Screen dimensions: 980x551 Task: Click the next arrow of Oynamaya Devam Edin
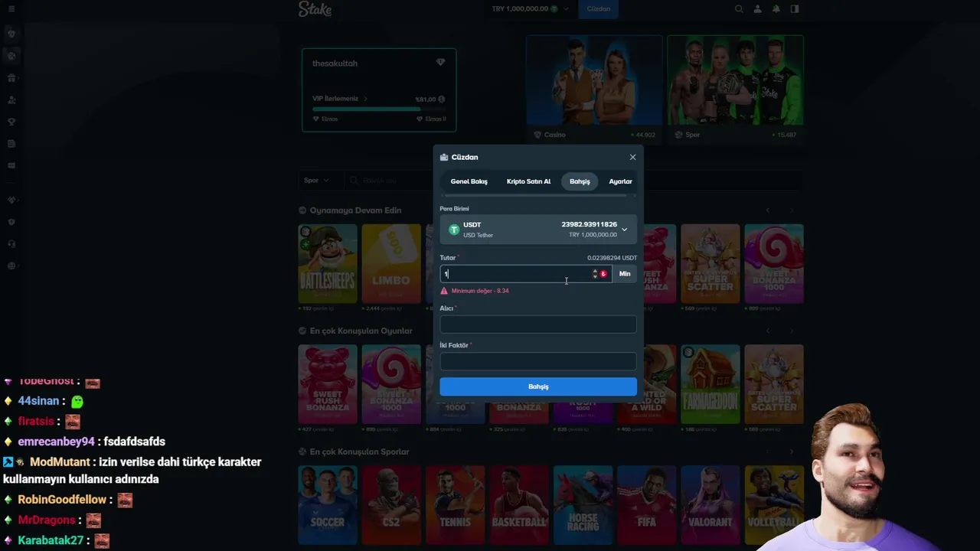click(x=792, y=210)
